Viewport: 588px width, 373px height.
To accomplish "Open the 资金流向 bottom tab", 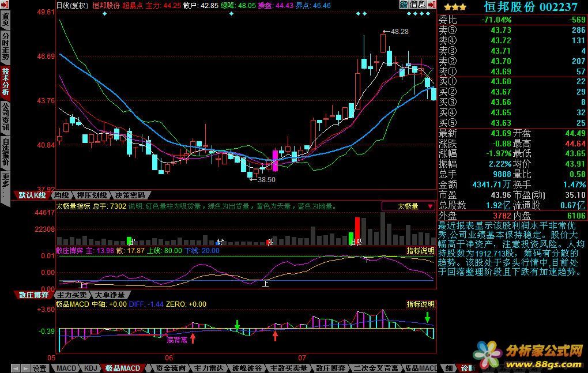I will pyautogui.click(x=170, y=368).
